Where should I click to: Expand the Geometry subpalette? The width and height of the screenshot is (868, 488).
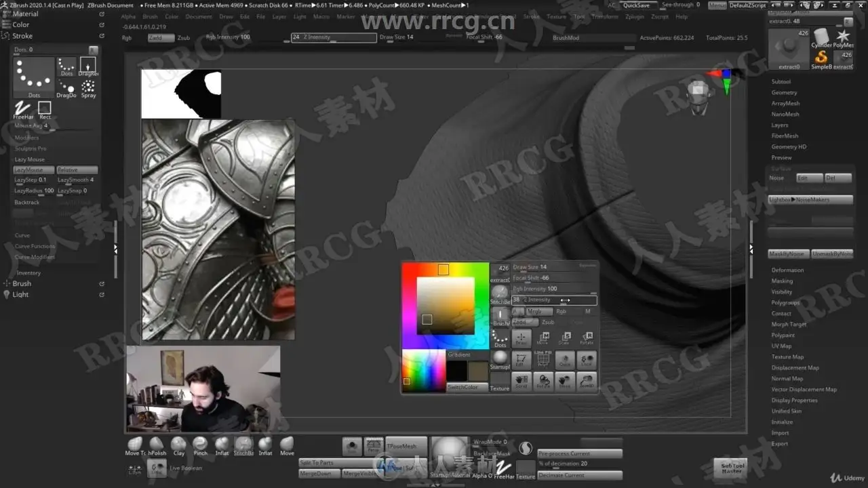(784, 92)
